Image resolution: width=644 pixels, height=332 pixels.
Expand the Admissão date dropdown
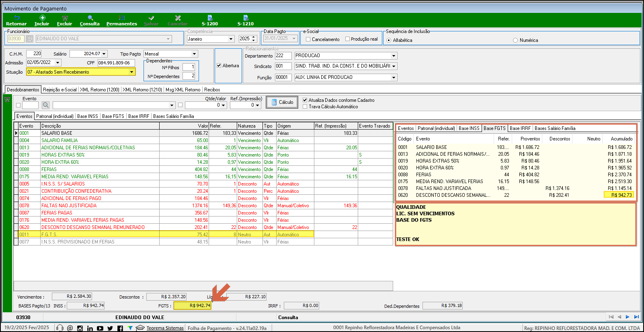[x=57, y=62]
